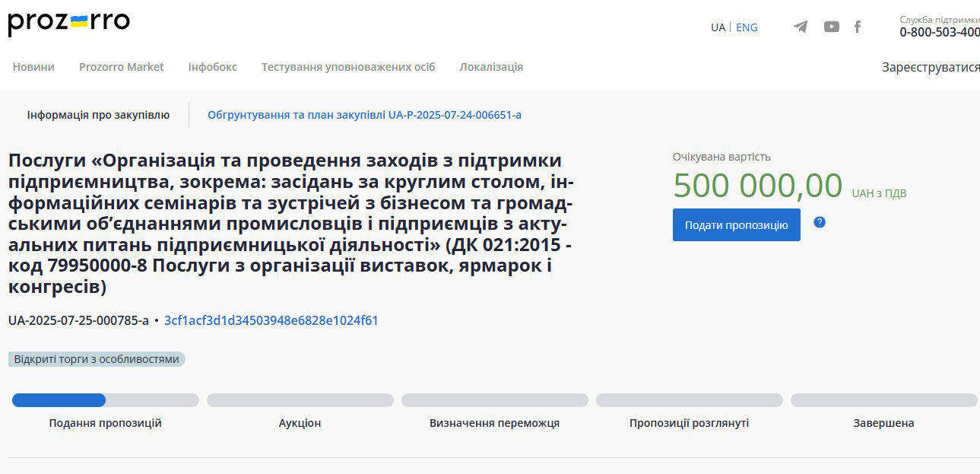Image resolution: width=980 pixels, height=474 pixels.
Task: Switch language to ENG
Action: 747,27
